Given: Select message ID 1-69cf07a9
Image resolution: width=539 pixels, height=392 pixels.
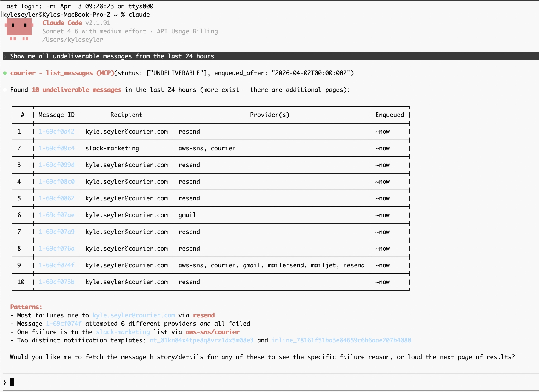Looking at the screenshot, I should pos(56,232).
